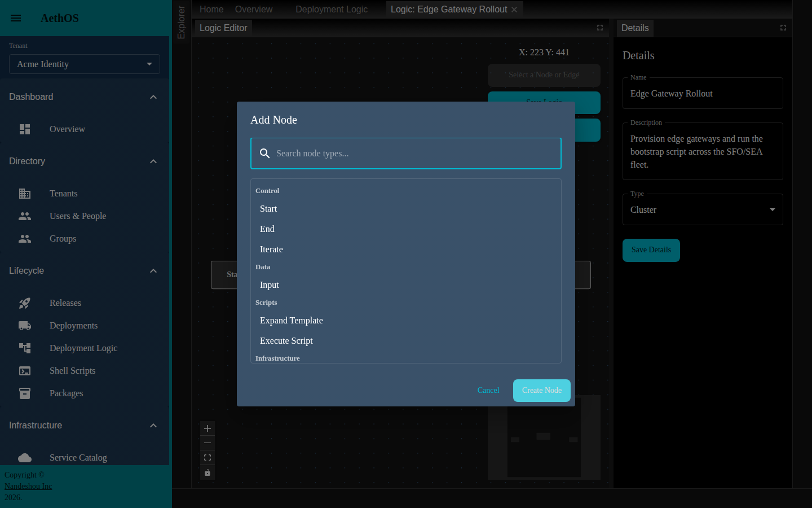This screenshot has width=812, height=508.
Task: Open the Explorer vertical panel
Action: pos(181,23)
